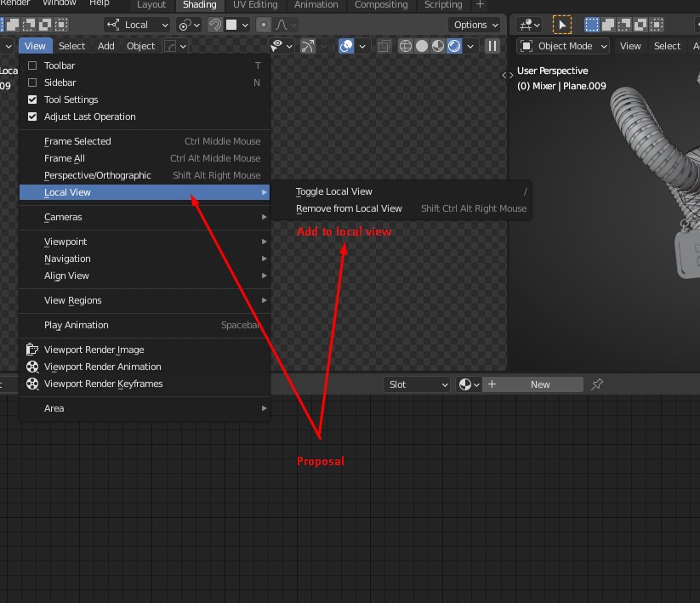Viewport: 700px width, 603px height.
Task: Click the Viewport Render Keyframes entry
Action: coord(145,384)
